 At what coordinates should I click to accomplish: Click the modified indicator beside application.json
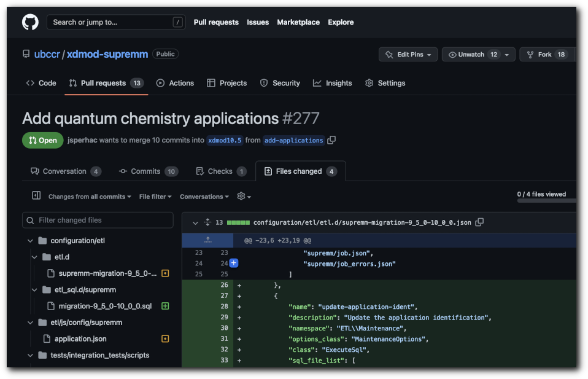(x=165, y=338)
